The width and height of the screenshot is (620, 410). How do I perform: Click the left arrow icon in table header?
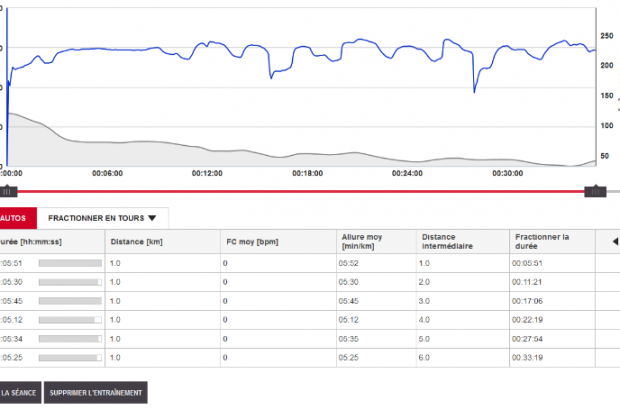click(x=615, y=241)
